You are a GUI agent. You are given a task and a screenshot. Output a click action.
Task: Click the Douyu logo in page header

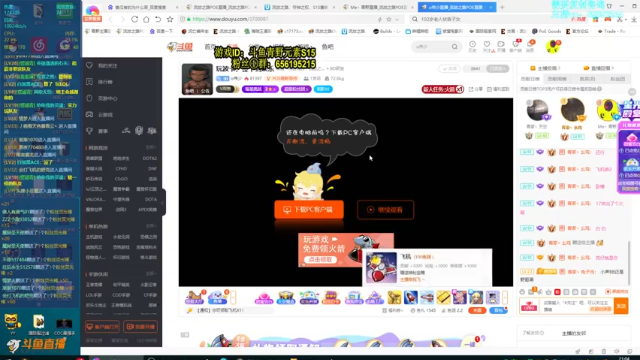coord(180,47)
